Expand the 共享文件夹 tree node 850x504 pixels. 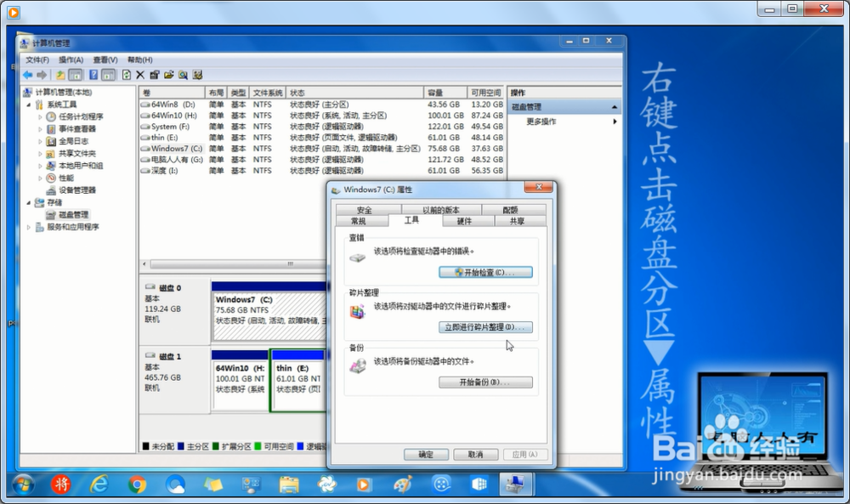40,153
